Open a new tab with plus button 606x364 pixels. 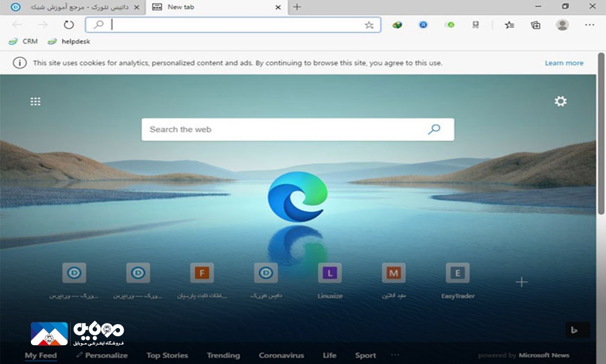point(297,7)
